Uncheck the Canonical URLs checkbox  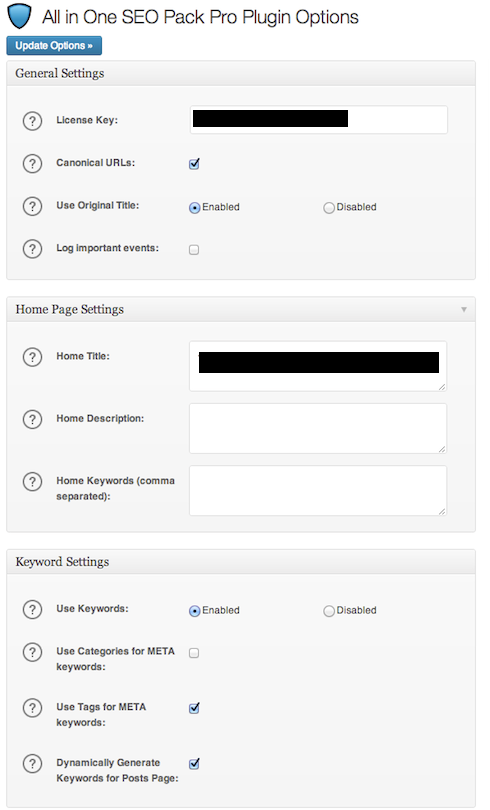194,164
